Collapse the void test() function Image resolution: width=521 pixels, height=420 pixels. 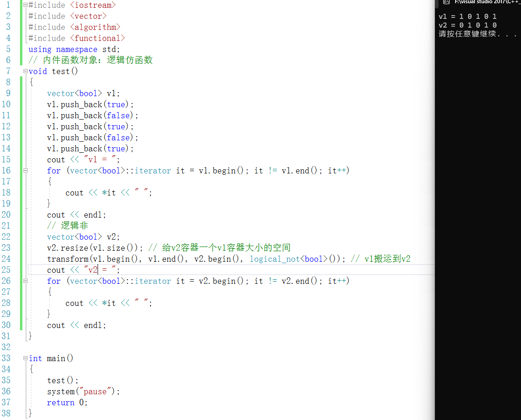pos(25,71)
